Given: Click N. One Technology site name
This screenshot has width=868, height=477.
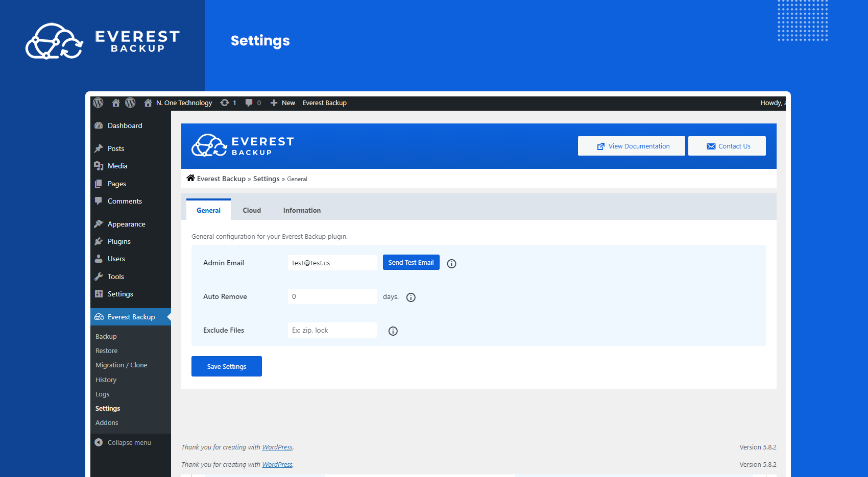Looking at the screenshot, I should (x=184, y=103).
